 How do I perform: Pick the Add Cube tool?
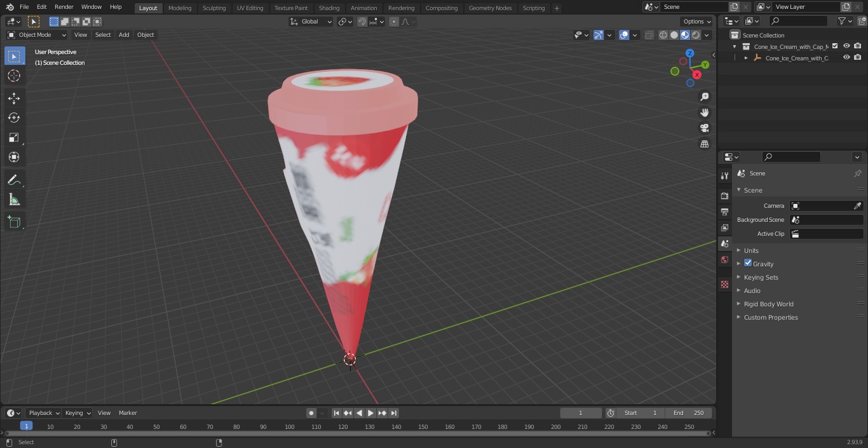[x=14, y=222]
